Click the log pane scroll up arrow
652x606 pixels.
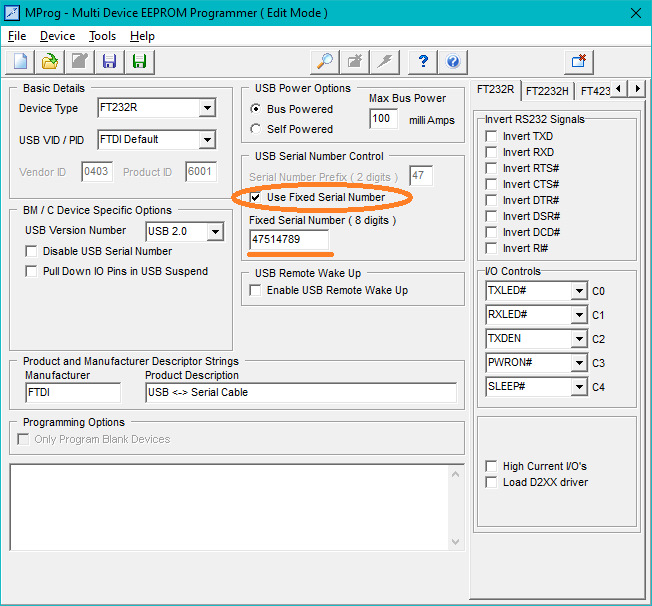pos(455,474)
